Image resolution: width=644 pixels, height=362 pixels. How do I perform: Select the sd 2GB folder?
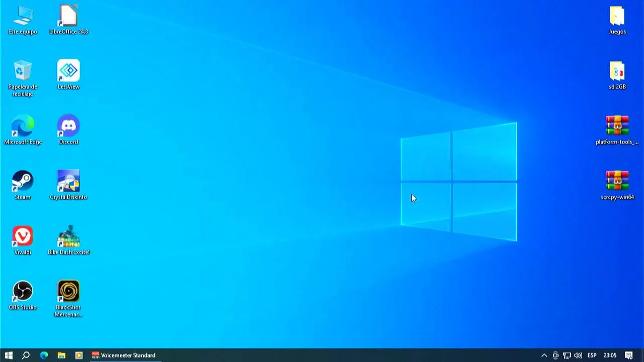coord(617,75)
